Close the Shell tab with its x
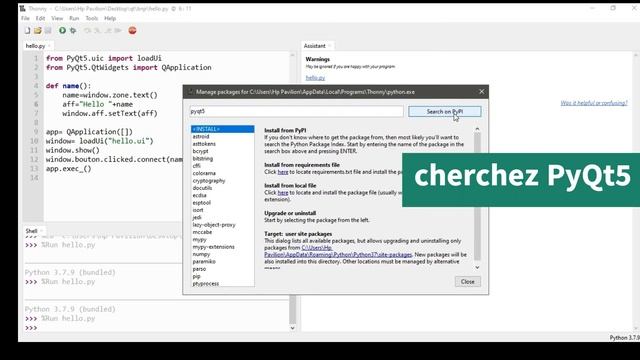The image size is (640, 360). point(41,231)
